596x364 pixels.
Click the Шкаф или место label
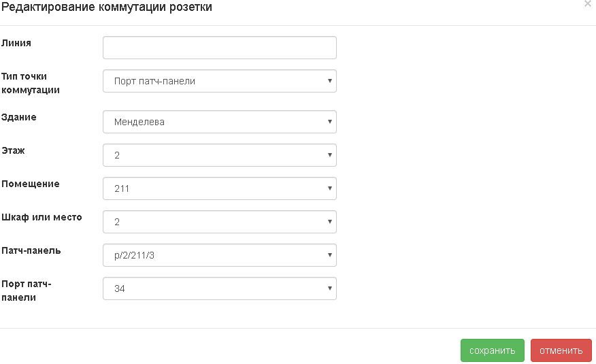tap(42, 217)
